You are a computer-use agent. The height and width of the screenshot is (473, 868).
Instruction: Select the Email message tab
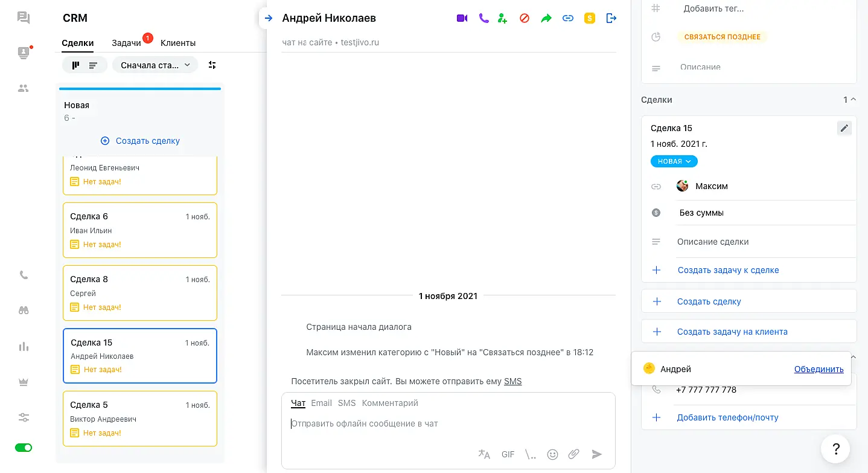[322, 403]
